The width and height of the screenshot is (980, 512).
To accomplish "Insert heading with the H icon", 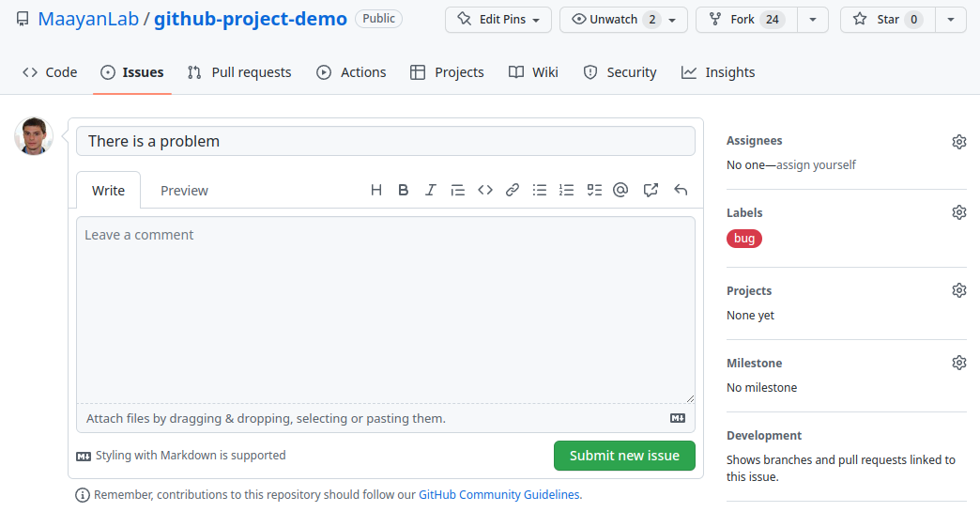I will coord(376,190).
